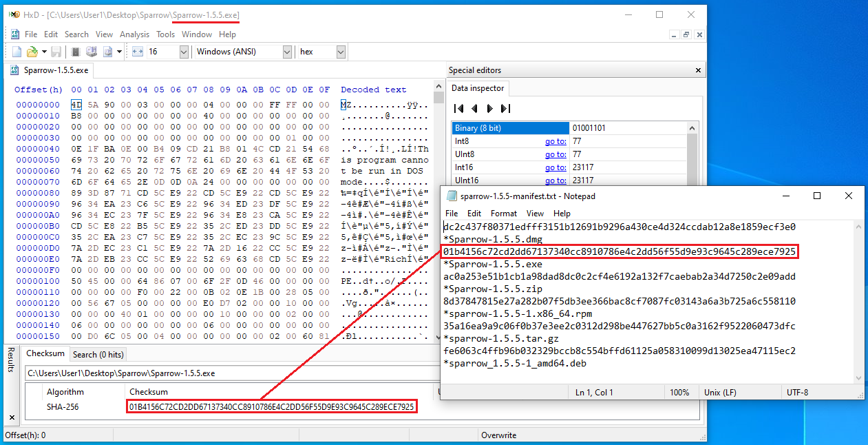
Task: Select the Sparrow-1.5.5.exe document tab
Action: coord(49,70)
